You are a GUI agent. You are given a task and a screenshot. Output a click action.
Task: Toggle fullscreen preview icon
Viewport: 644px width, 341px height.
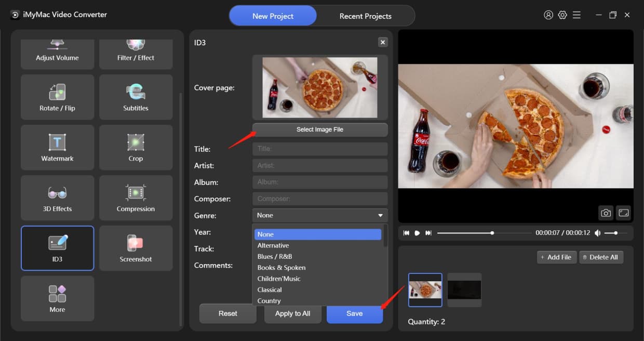pyautogui.click(x=623, y=213)
